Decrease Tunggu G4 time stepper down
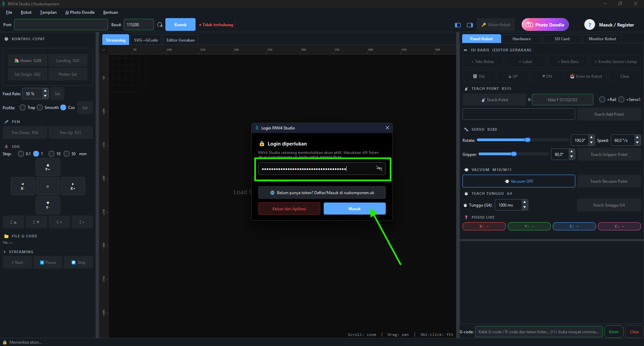Viewport: 644px width, 346px height. [x=525, y=208]
